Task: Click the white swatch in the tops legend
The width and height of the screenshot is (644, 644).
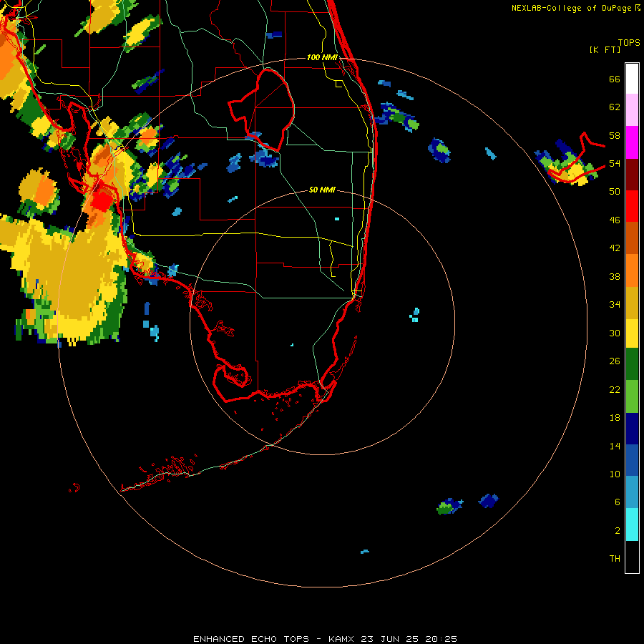Action: (x=632, y=79)
